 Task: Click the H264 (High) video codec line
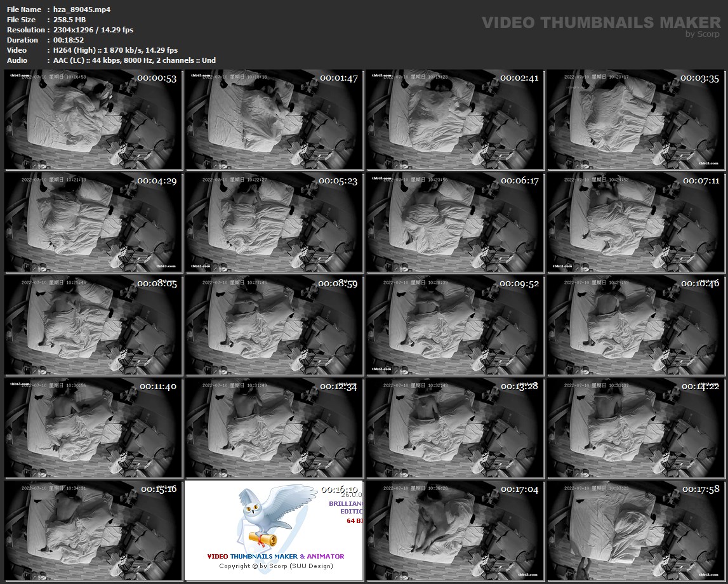pyautogui.click(x=115, y=51)
